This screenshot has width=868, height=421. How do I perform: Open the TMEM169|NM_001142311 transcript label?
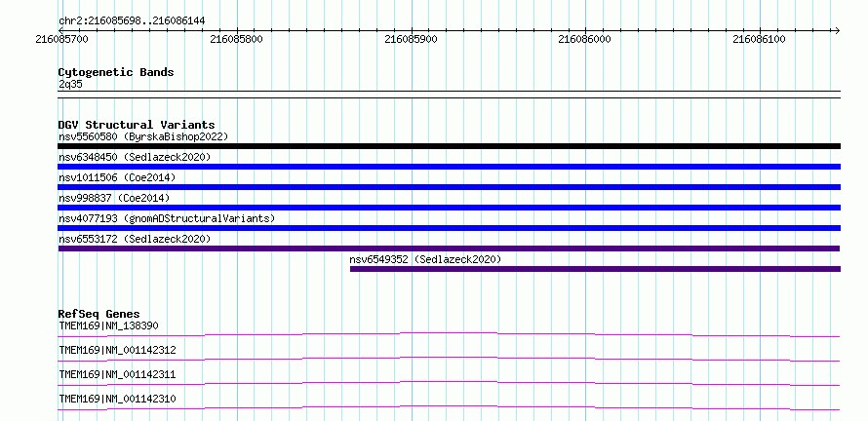(117, 374)
